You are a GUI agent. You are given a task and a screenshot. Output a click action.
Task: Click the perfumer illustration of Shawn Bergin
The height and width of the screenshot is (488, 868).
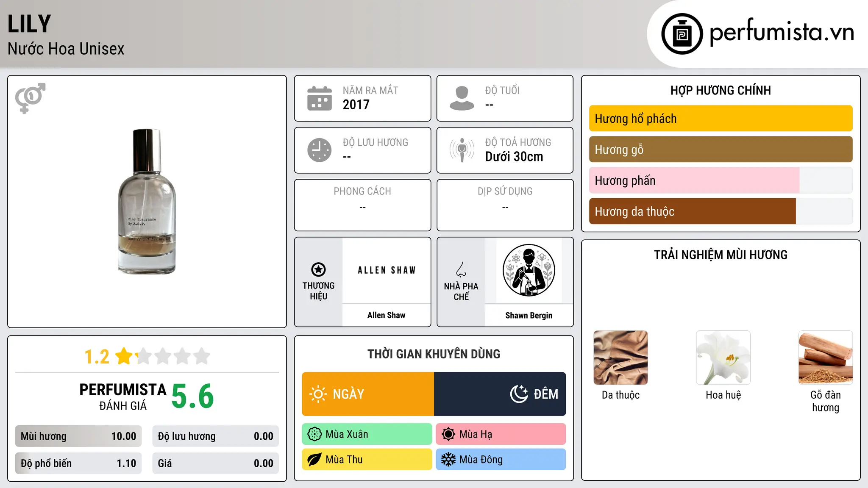[x=529, y=270]
